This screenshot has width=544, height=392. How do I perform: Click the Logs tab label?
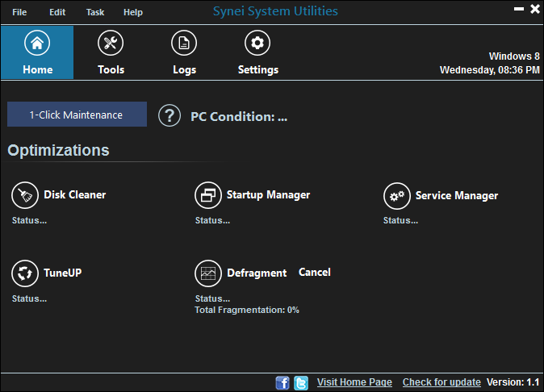coord(185,70)
